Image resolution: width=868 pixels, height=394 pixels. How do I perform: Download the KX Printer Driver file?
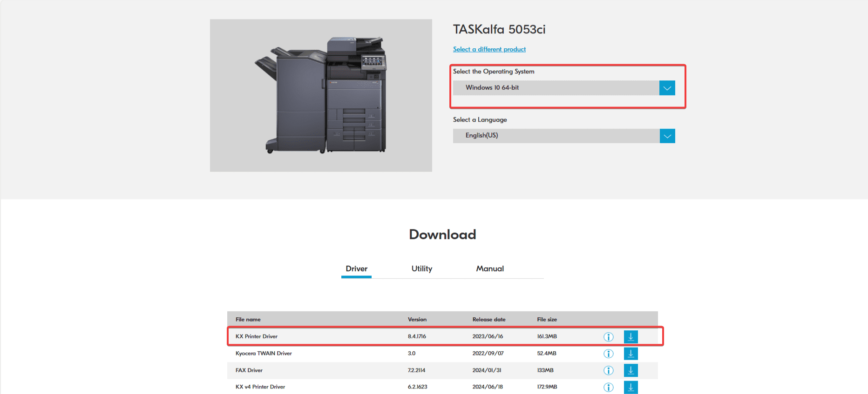(631, 337)
